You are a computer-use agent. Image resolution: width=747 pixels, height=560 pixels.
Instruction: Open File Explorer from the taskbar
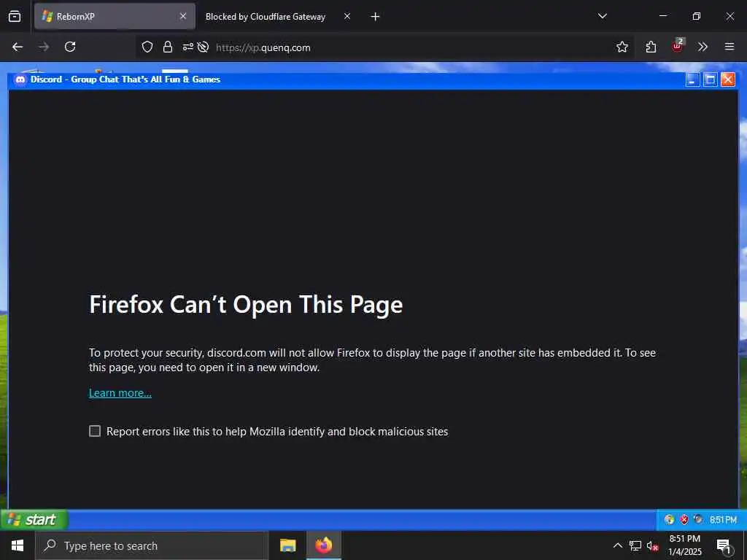pyautogui.click(x=287, y=545)
